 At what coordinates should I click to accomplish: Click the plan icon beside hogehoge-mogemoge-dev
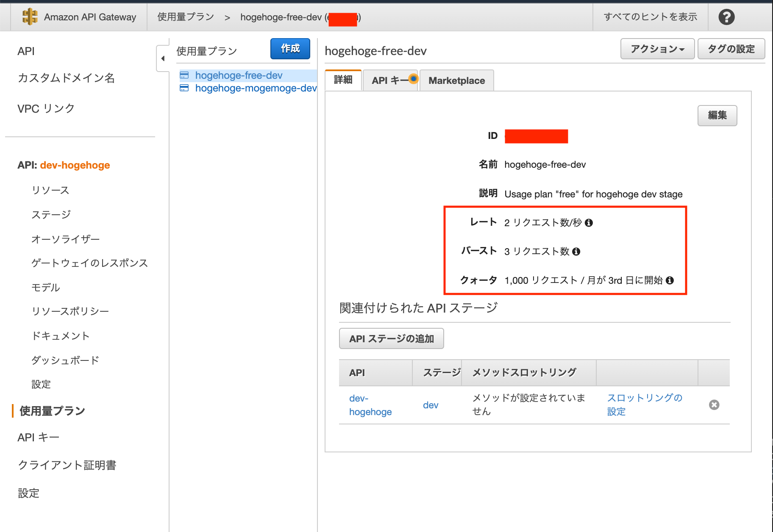click(x=184, y=88)
